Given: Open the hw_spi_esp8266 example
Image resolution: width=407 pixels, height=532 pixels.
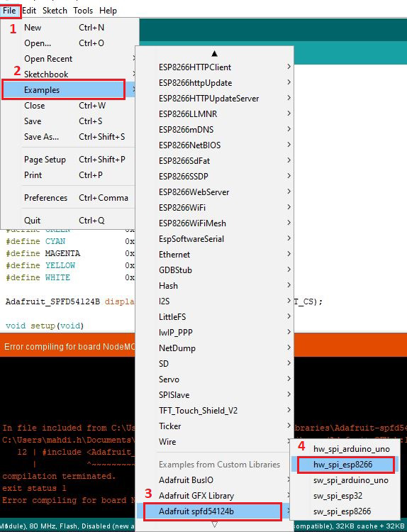Looking at the screenshot, I should 345,465.
